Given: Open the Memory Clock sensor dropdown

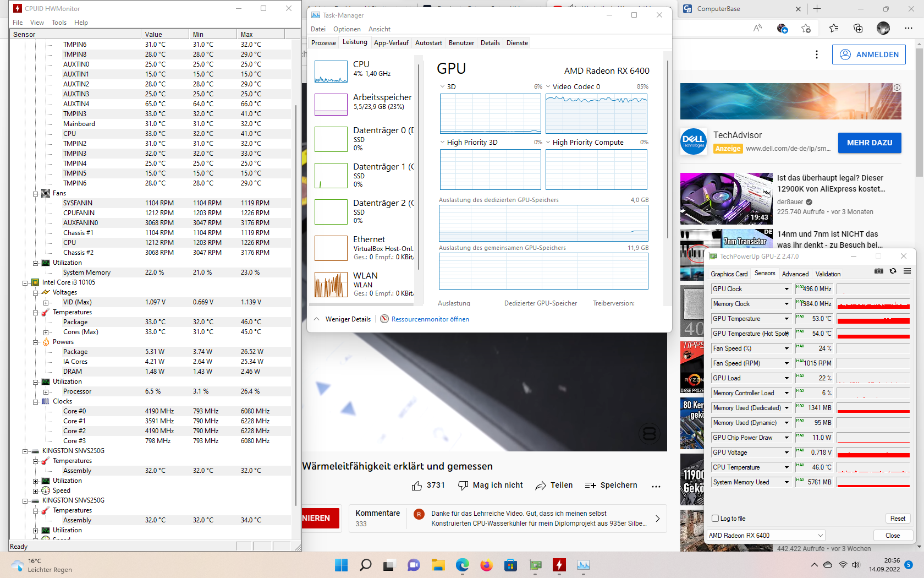Looking at the screenshot, I should [787, 304].
